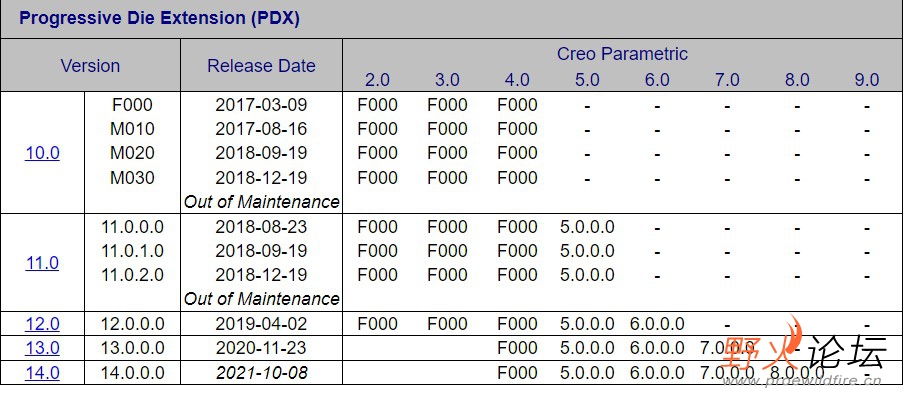The width and height of the screenshot is (906, 397).
Task: Open the 13.0 version link
Action: tap(42, 348)
